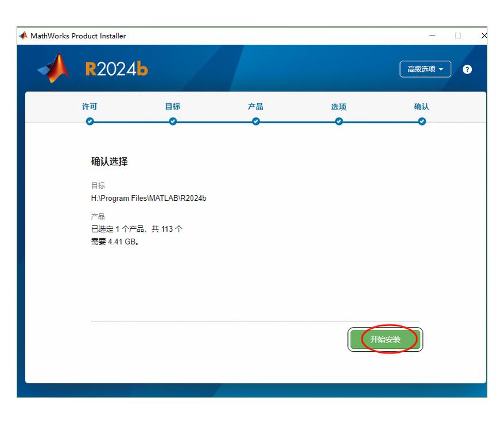Click the gray 产品 label above the selection

point(98,216)
